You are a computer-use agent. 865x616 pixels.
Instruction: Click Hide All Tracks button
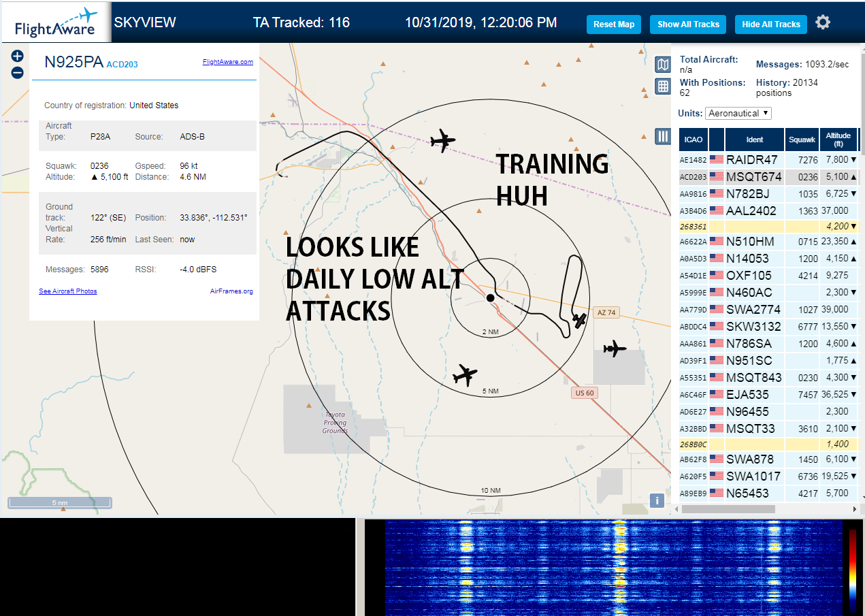[771, 24]
